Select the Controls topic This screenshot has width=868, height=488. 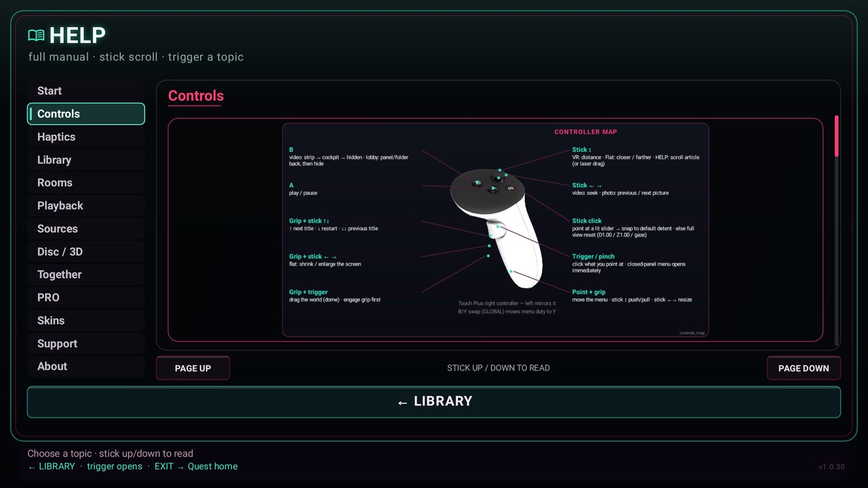point(86,114)
